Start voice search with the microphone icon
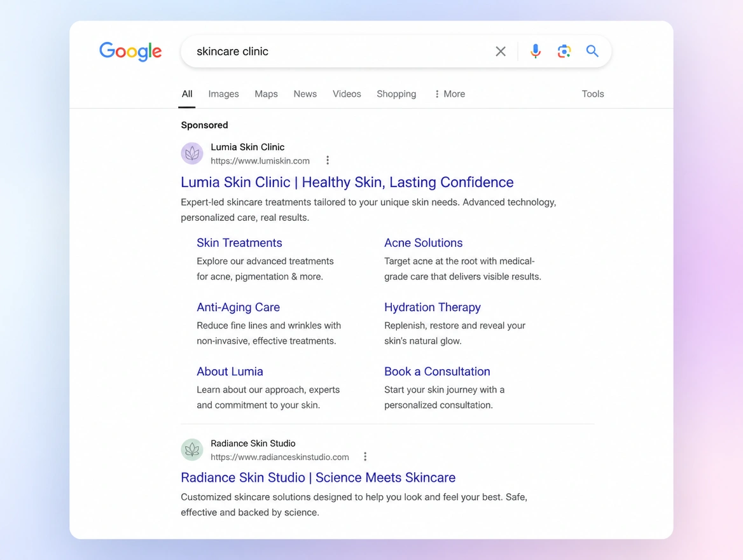The width and height of the screenshot is (743, 560). coord(536,51)
